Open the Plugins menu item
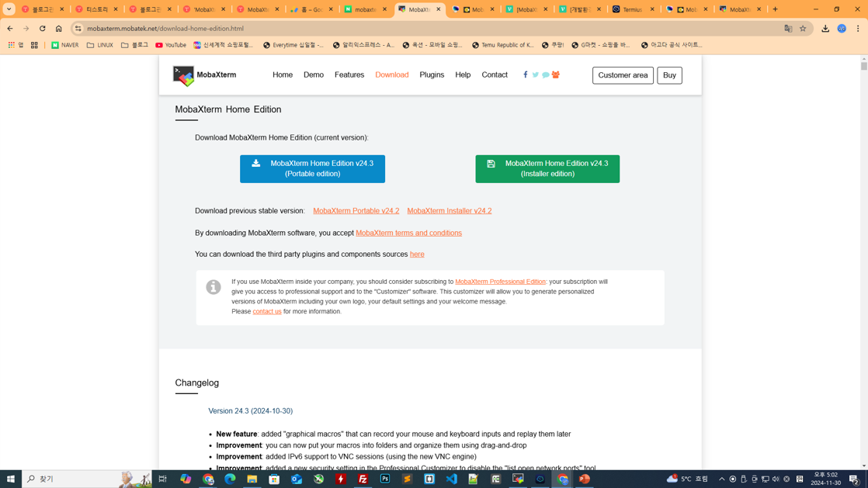 pos(432,74)
